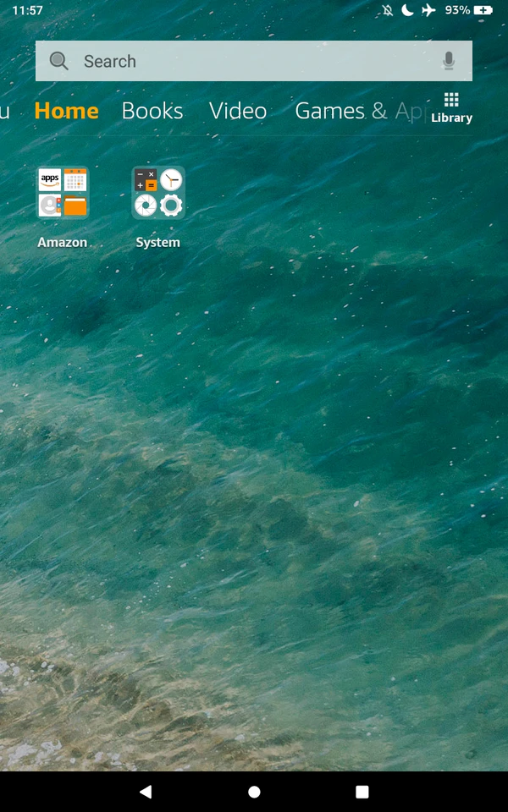This screenshot has height=812, width=508.
Task: Tap the Search input field
Action: pyautogui.click(x=254, y=61)
